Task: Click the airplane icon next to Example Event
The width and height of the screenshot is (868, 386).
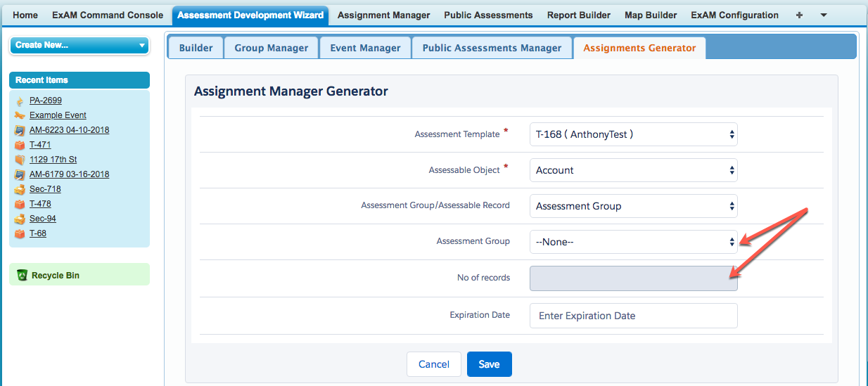Action: tap(20, 115)
